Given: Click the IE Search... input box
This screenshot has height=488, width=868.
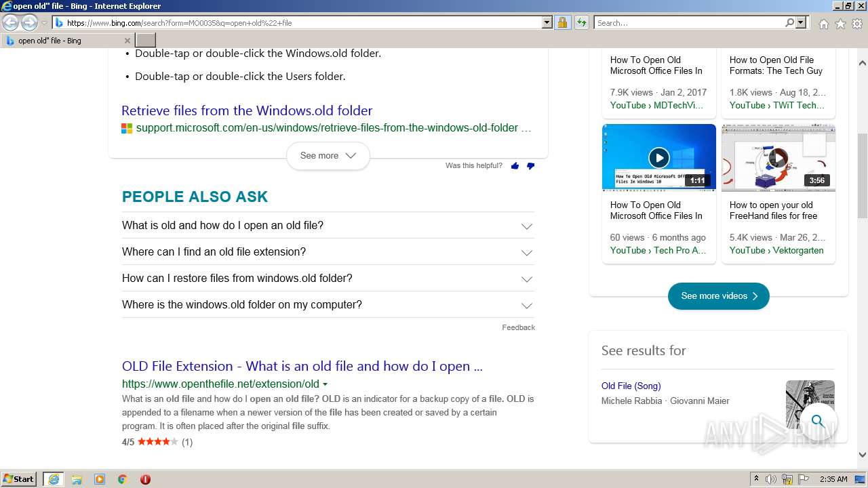Looking at the screenshot, I should coord(689,22).
